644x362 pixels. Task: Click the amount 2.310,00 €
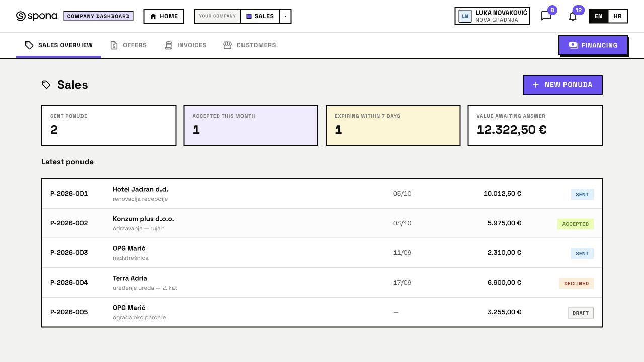[504, 253]
